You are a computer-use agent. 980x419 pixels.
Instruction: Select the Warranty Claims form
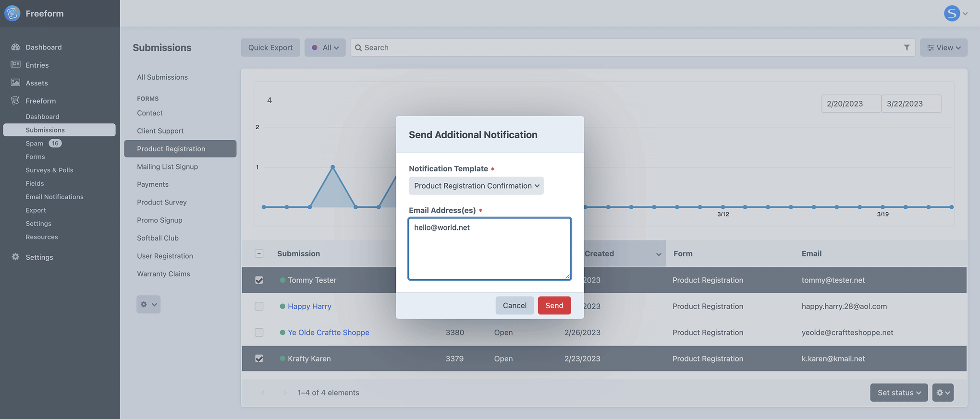coord(163,274)
